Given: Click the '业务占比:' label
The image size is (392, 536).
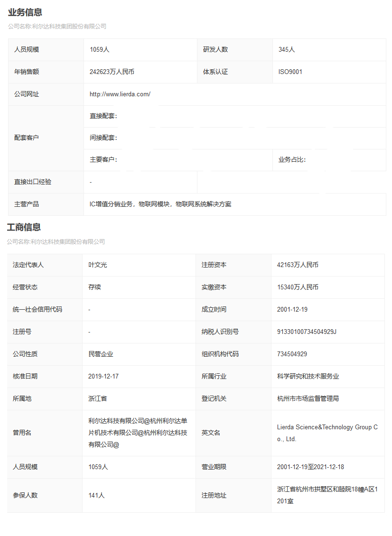Looking at the screenshot, I should [x=292, y=160].
